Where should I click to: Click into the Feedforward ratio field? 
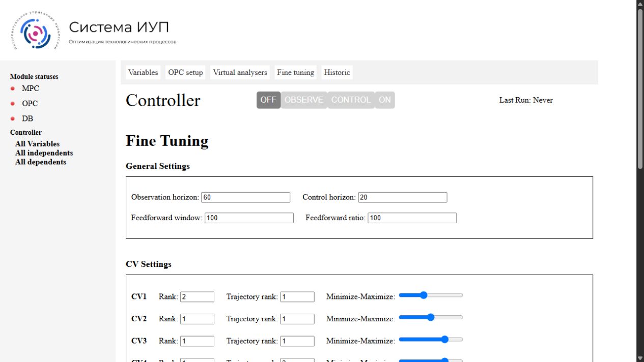(412, 218)
